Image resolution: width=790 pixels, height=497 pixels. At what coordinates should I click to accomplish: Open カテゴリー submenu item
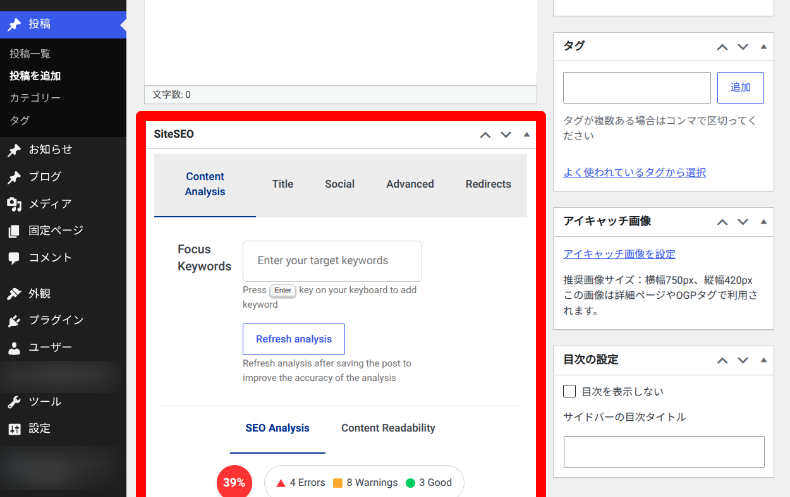click(35, 98)
